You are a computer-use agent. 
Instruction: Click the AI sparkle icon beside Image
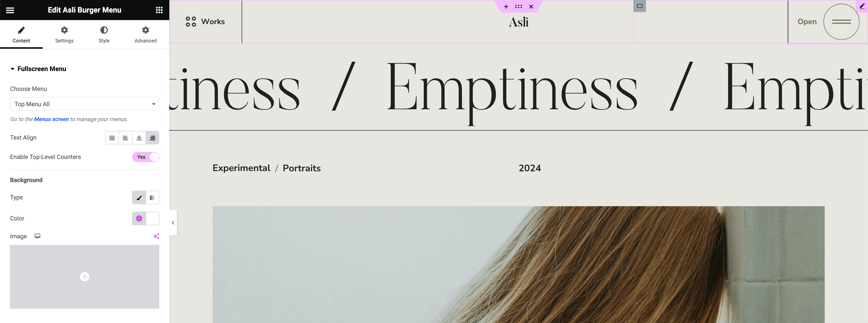(x=156, y=236)
